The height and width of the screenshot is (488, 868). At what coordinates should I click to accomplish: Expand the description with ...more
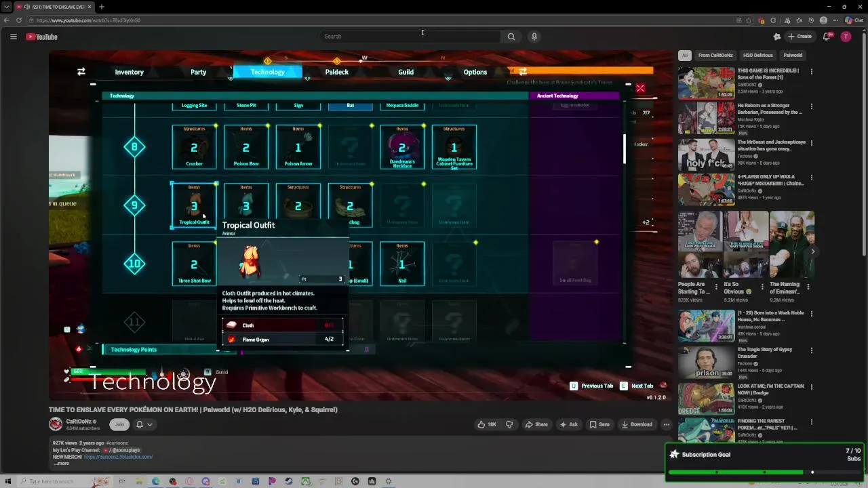[61, 464]
